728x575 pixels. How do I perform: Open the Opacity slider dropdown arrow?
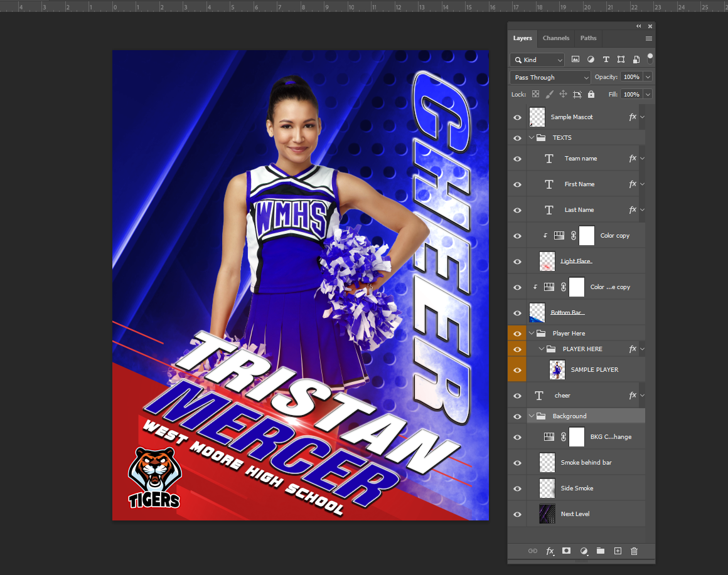coord(648,77)
